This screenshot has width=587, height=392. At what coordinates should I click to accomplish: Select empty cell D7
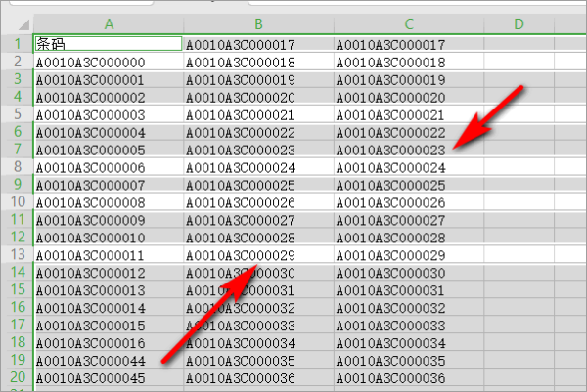pyautogui.click(x=519, y=150)
